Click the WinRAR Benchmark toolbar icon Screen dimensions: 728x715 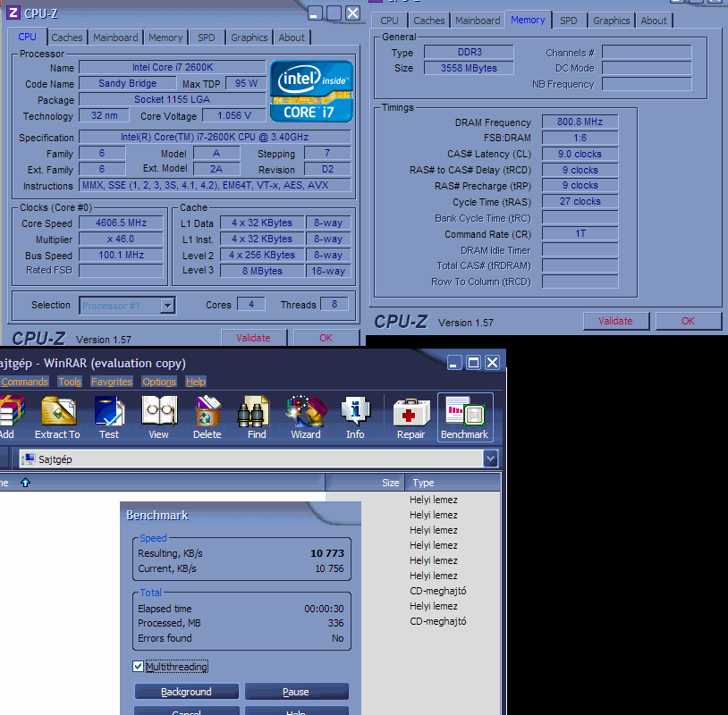(x=465, y=416)
